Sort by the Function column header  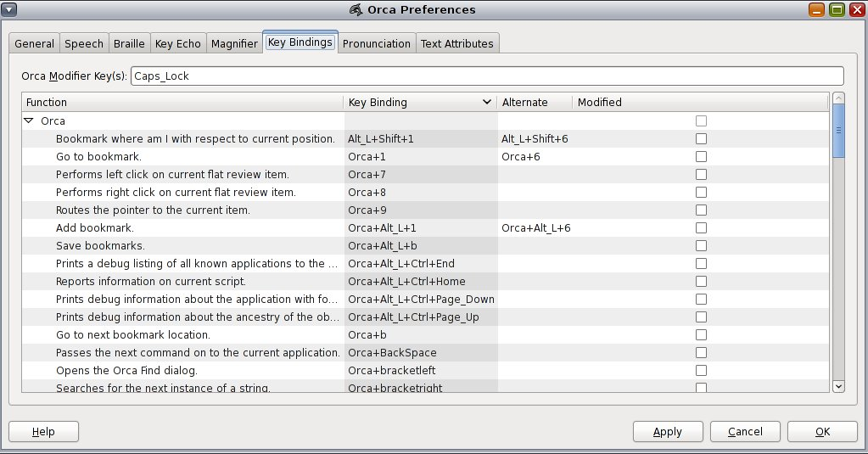tap(182, 103)
